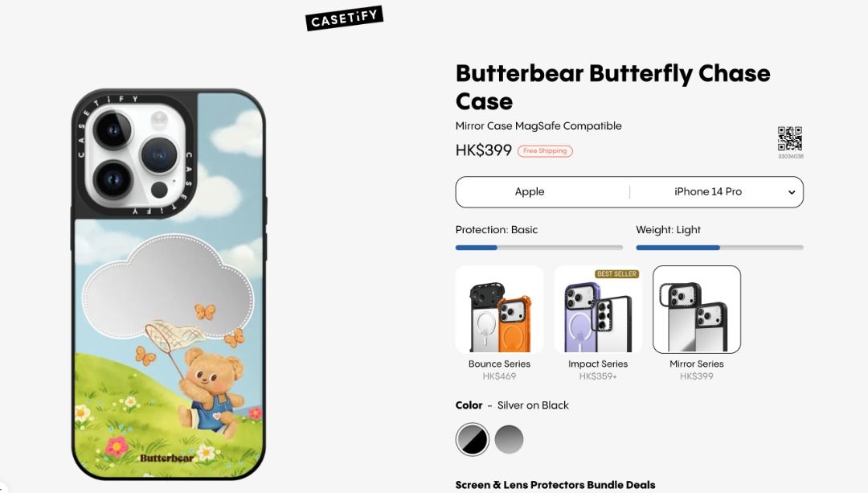
Task: Select the Mirror Series case thumbnail
Action: (x=696, y=309)
